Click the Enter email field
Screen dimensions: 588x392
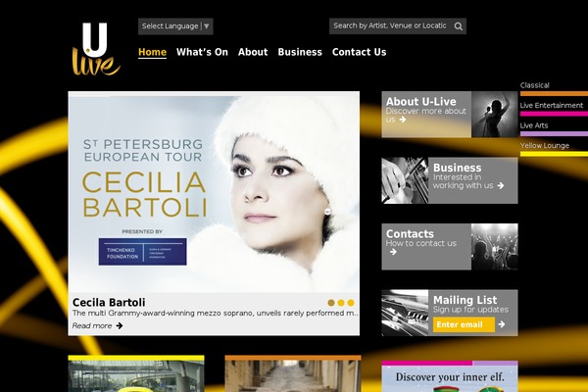click(x=464, y=324)
